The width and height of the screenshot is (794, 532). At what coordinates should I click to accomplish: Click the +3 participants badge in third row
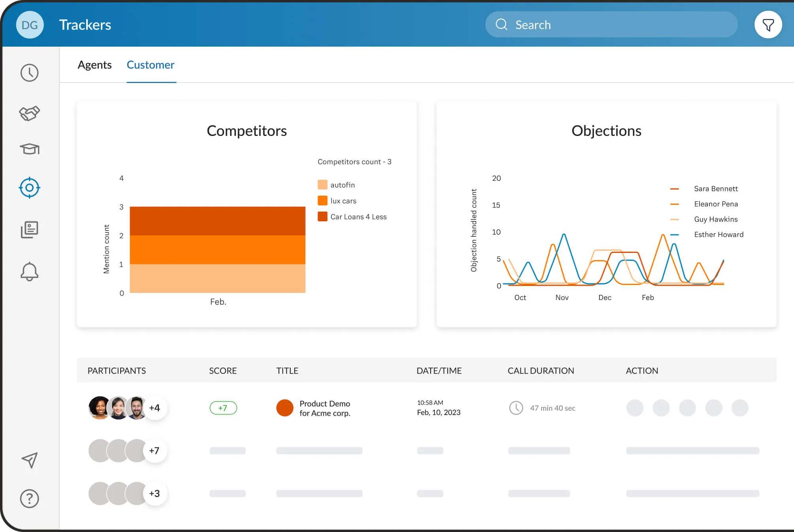(x=155, y=493)
